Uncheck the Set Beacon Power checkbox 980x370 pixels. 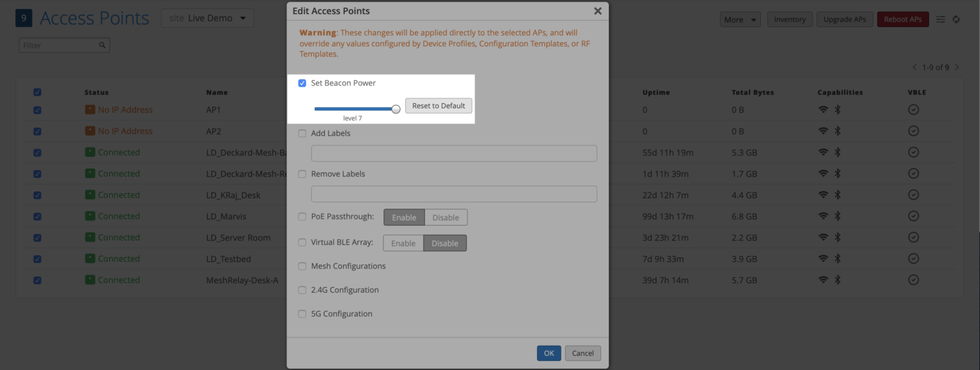302,83
